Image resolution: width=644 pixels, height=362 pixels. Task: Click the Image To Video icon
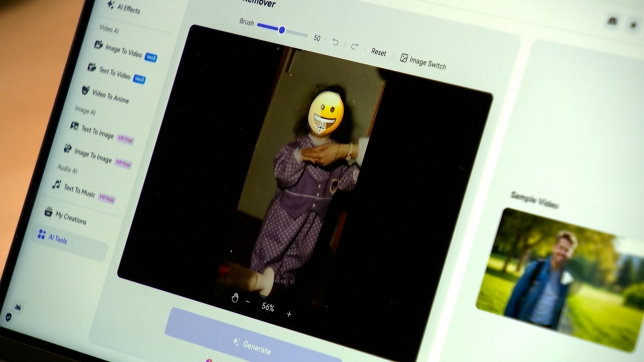click(98, 44)
